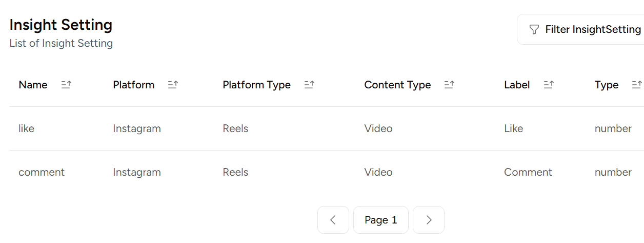
Task: Click Name column header text
Action: click(x=33, y=85)
